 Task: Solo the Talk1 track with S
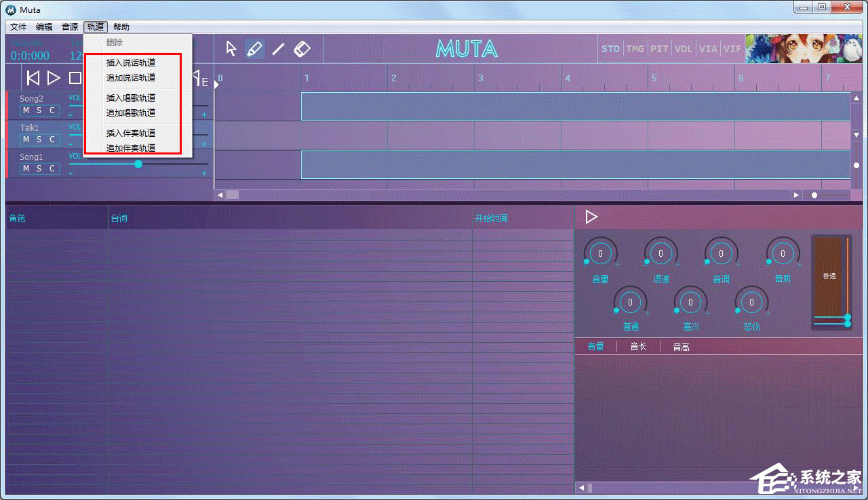[x=39, y=140]
